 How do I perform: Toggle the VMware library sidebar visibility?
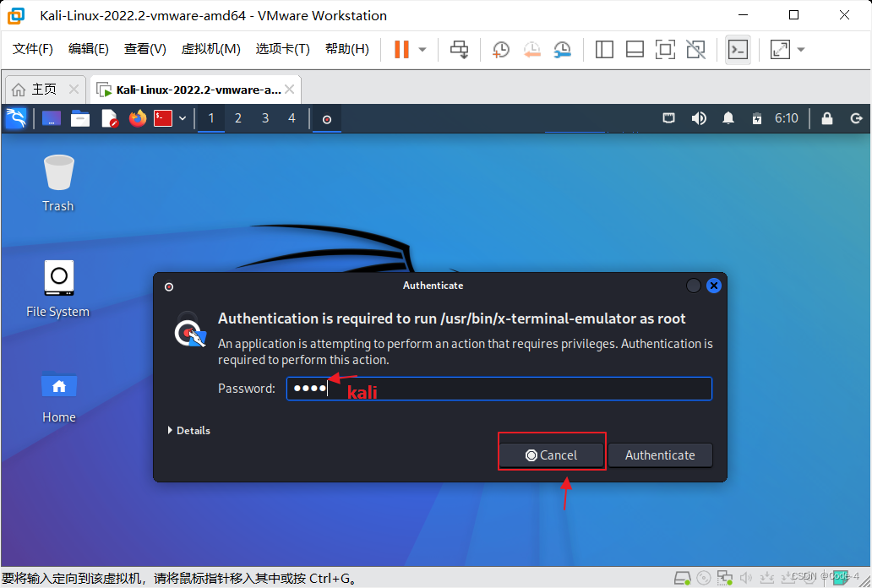(x=604, y=50)
